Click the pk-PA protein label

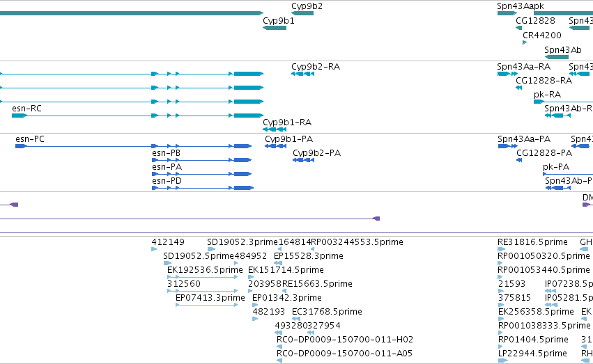556,167
